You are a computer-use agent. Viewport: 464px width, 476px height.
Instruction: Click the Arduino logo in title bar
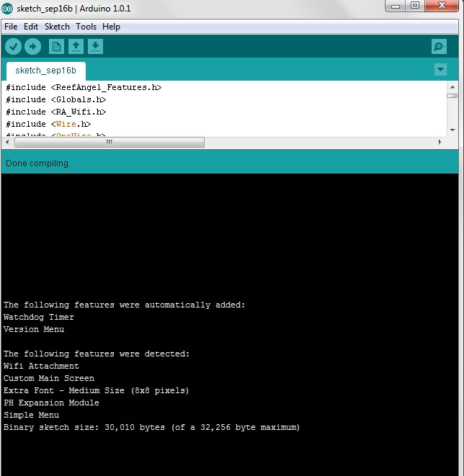tap(7, 9)
